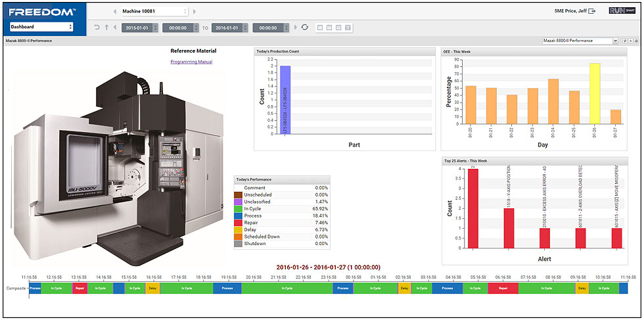Screen dimensions: 644x320
Task: Click the 01-24 OEE bar
Action: (x=553, y=101)
